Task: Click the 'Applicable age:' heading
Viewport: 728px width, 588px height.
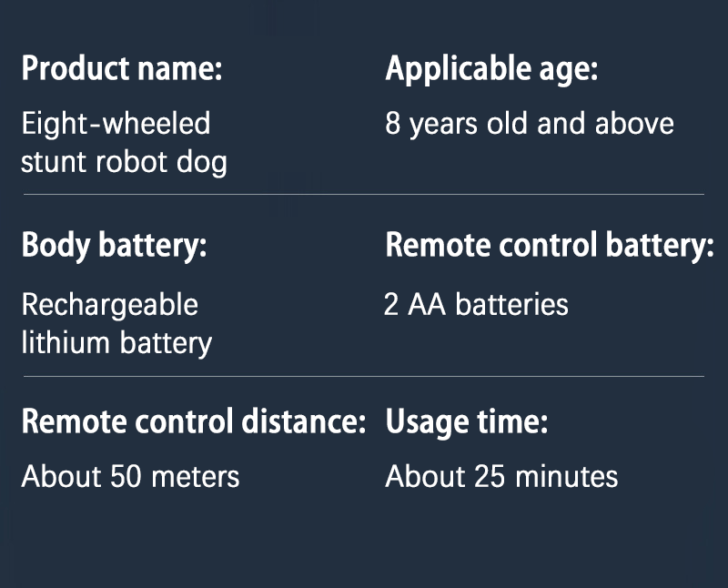Action: pyautogui.click(x=491, y=69)
